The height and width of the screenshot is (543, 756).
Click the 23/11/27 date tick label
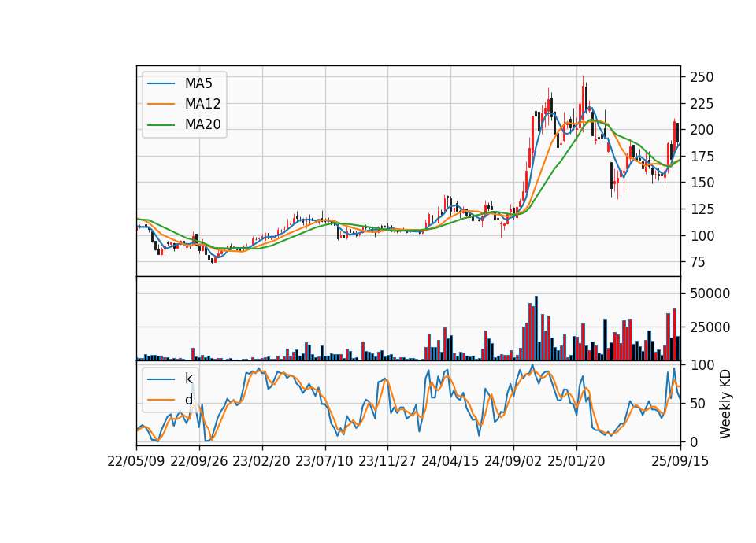[387, 461]
